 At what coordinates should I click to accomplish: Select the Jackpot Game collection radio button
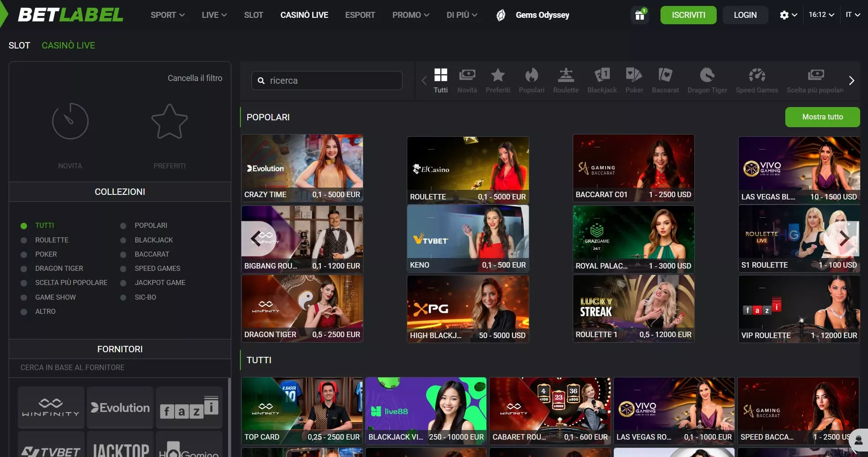123,283
